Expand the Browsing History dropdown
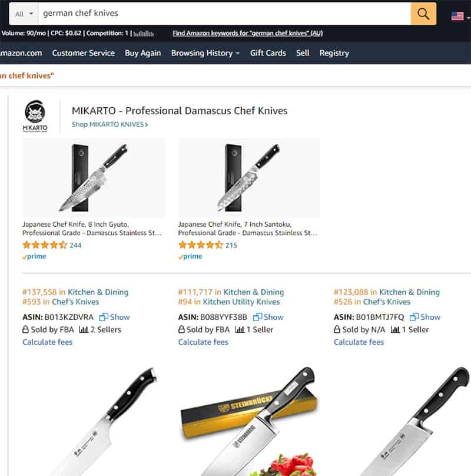This screenshot has height=476, width=471. 205,53
